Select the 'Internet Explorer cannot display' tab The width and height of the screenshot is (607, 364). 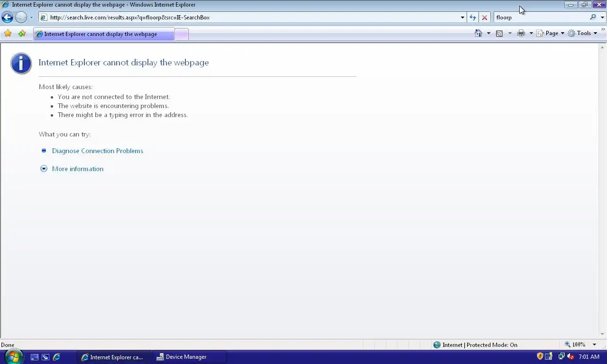point(104,34)
